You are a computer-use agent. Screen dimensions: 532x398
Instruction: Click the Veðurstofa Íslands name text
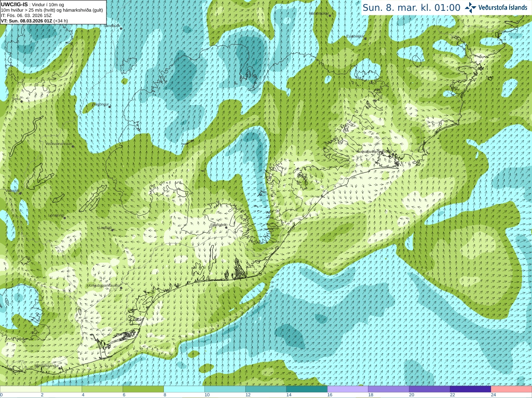point(502,7)
